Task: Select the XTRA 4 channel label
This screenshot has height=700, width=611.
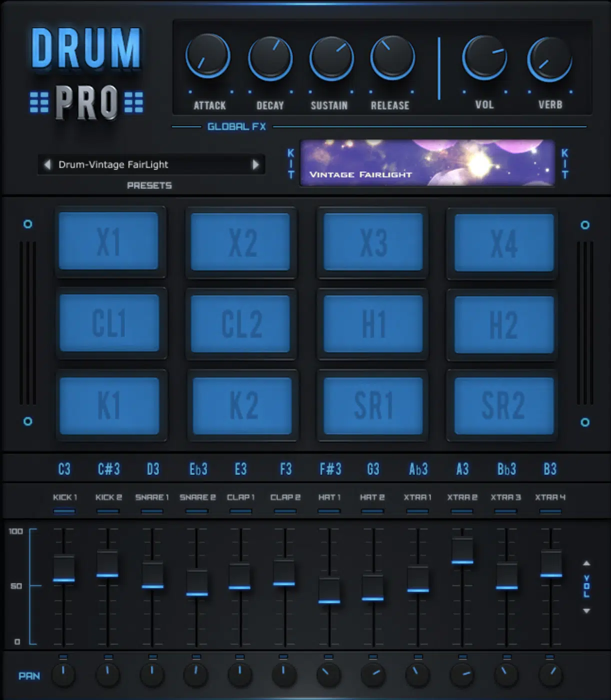Action: [x=550, y=497]
